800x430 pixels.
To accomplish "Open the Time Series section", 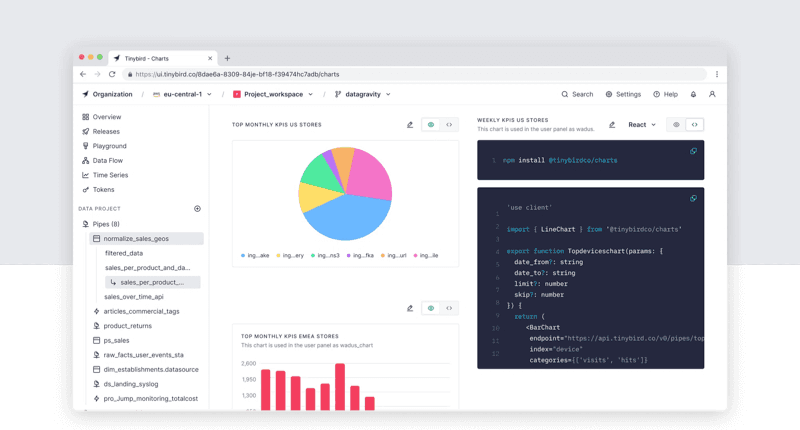I will [x=110, y=175].
